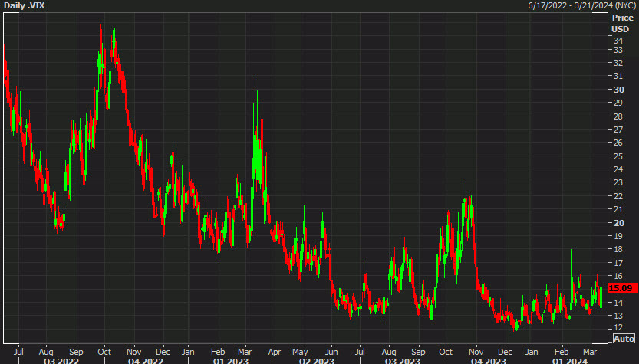Viewport: 639px width, 364px height.
Task: Click the Jul label under Q3 2022
Action: (x=18, y=352)
